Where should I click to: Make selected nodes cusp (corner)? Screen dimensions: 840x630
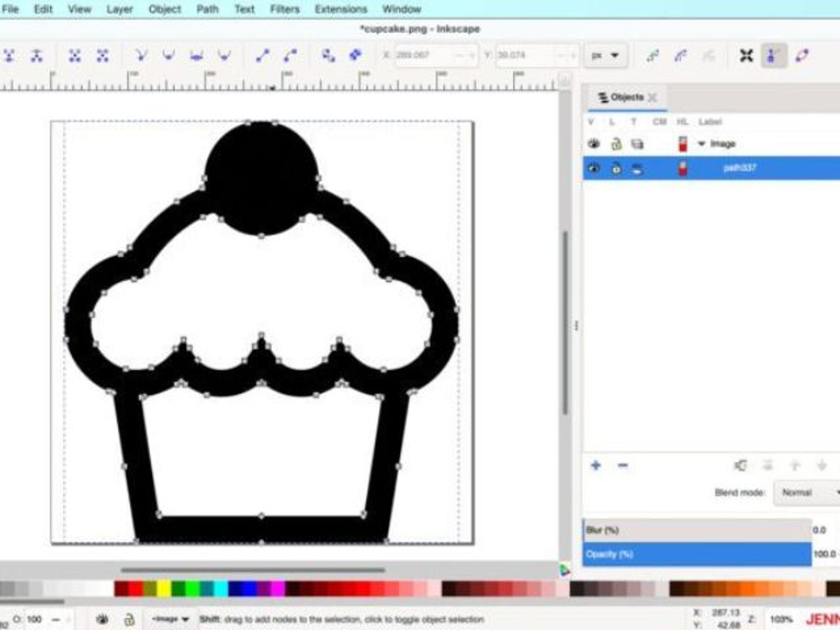pyautogui.click(x=141, y=55)
